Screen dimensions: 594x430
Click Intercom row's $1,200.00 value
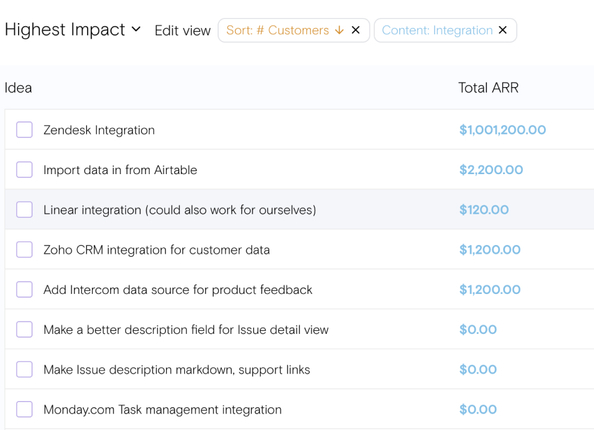pyautogui.click(x=490, y=289)
